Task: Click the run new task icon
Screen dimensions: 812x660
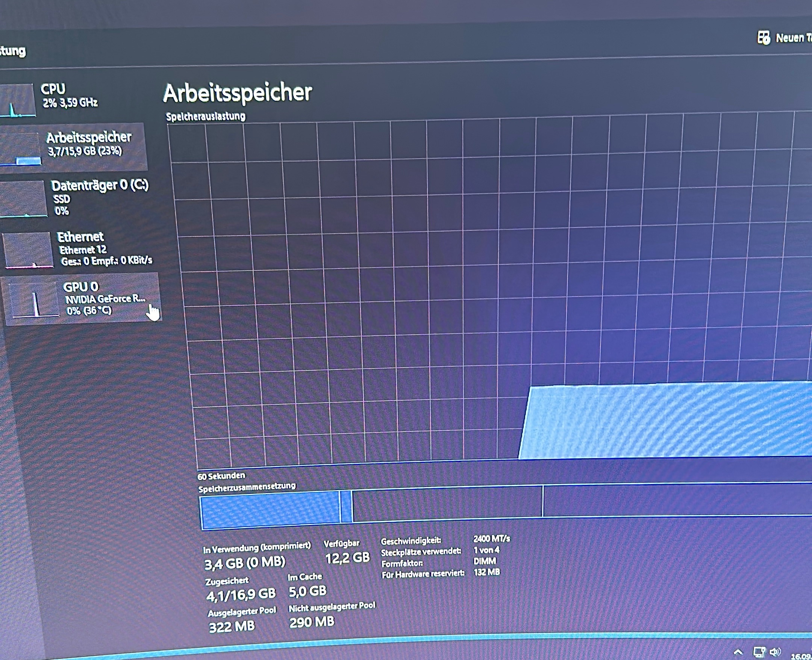Action: click(764, 38)
